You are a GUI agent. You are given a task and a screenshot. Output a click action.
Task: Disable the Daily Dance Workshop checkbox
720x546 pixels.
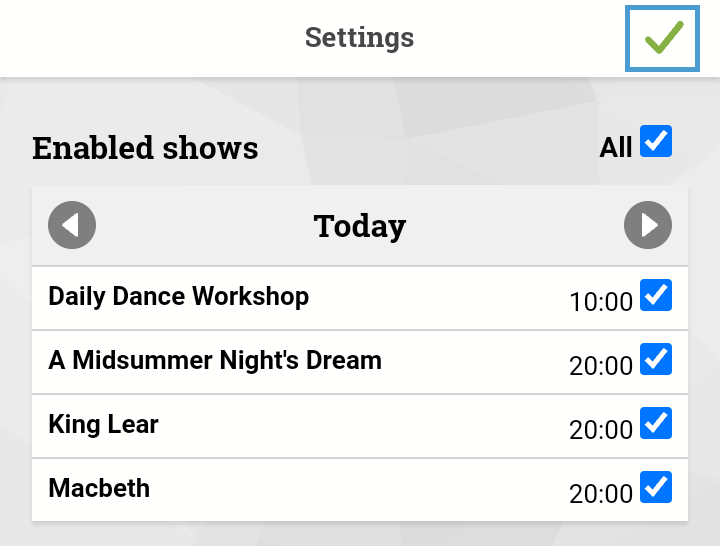(656, 295)
